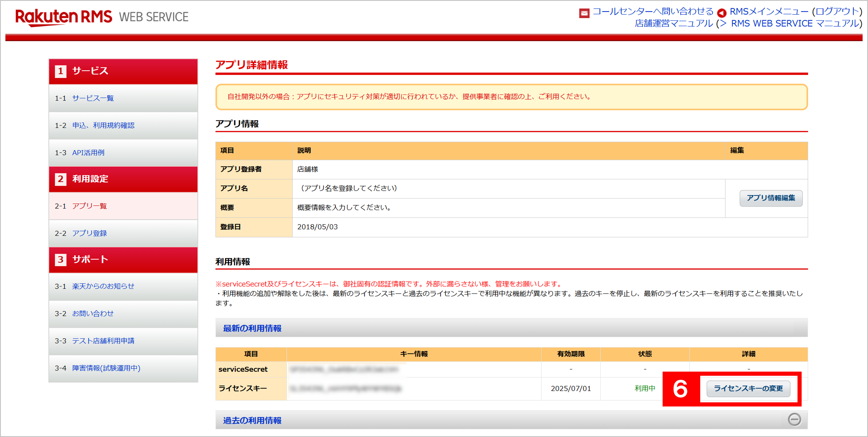The width and height of the screenshot is (868, 437).
Task: Click the blurred ライセンスキー value
Action: tap(346, 389)
